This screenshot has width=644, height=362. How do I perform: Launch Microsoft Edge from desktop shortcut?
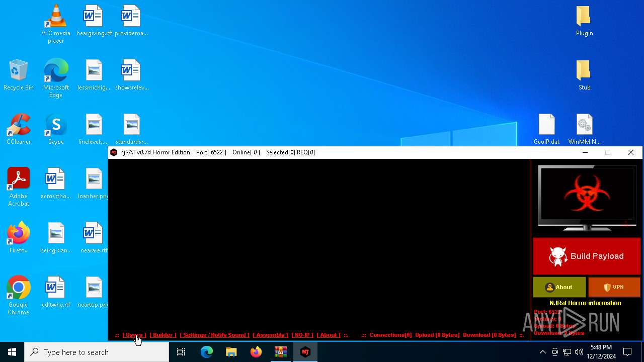tap(56, 78)
